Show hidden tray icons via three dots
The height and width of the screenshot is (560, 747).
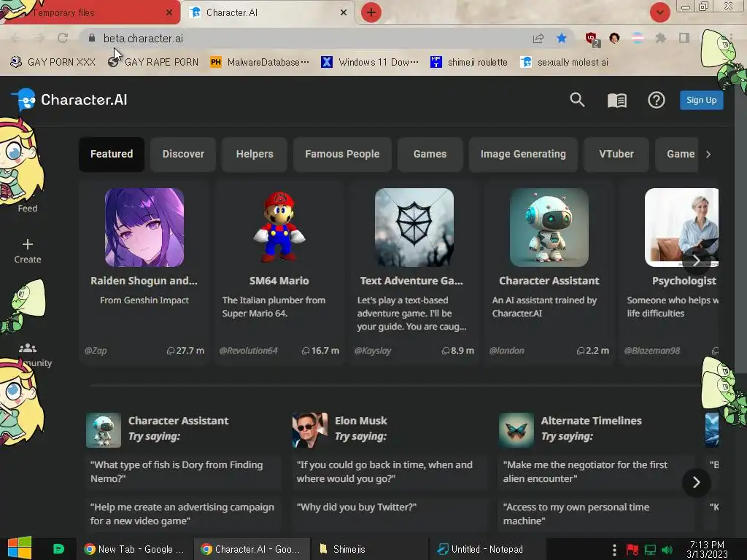point(614,549)
